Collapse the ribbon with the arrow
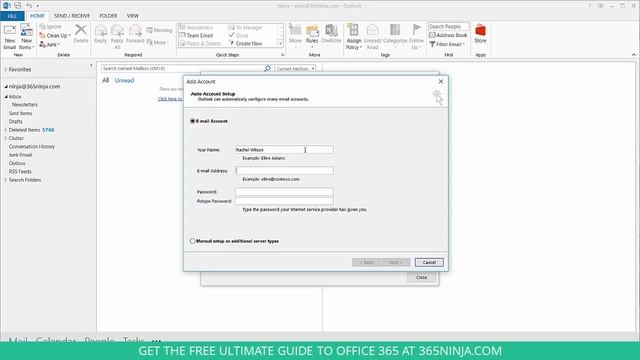This screenshot has width=640, height=360. (x=633, y=55)
